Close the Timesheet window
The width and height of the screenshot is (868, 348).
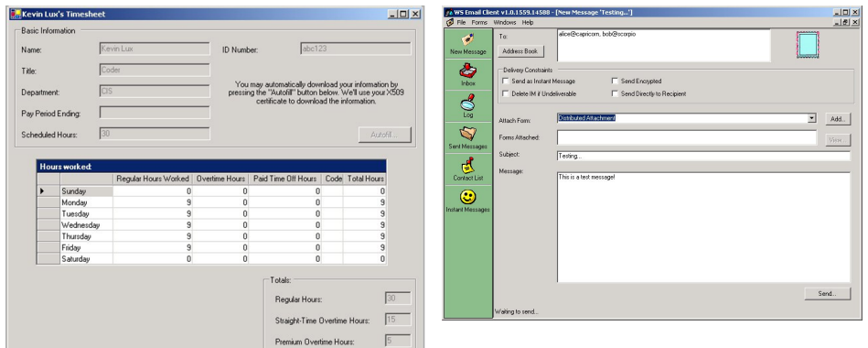point(415,14)
